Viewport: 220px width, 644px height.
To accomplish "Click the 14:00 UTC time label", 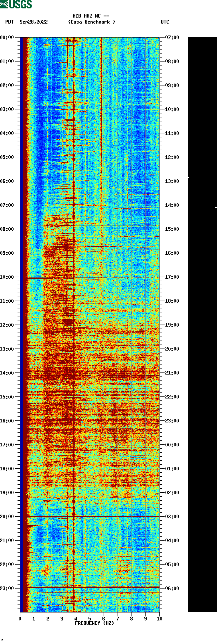I will (172, 205).
